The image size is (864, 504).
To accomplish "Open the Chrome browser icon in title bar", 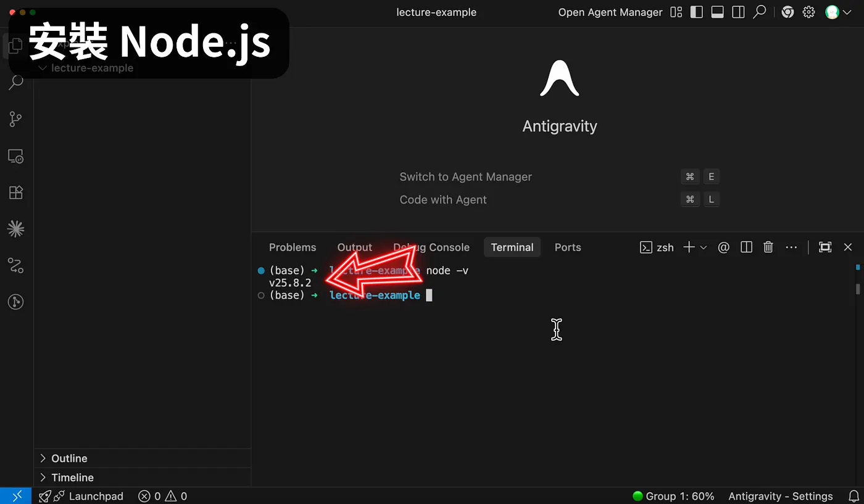I will click(787, 12).
